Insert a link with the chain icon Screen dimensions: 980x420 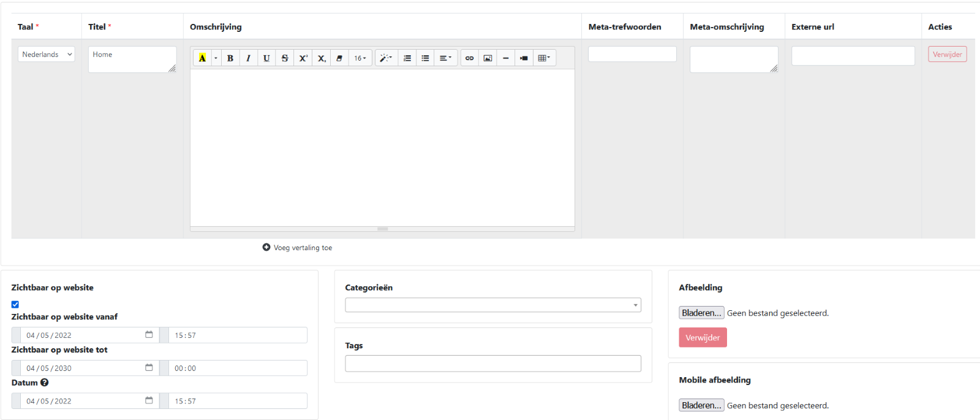click(470, 58)
